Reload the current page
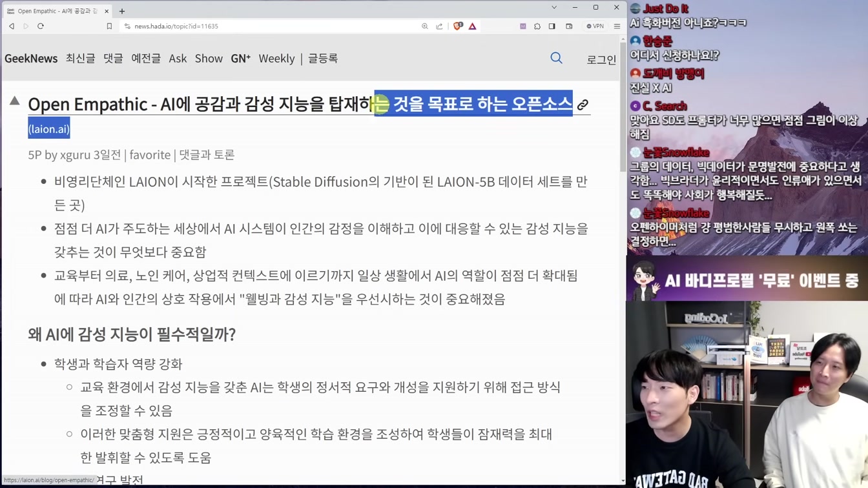This screenshot has height=488, width=868. pyautogui.click(x=41, y=26)
